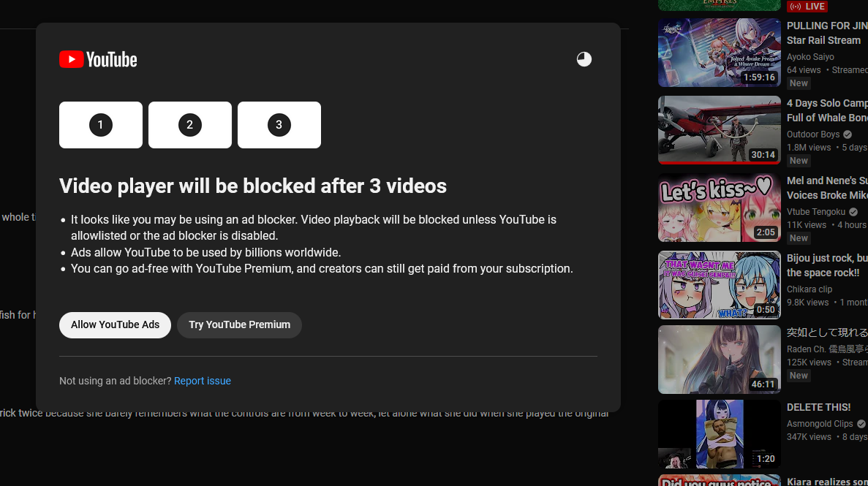868x486 pixels.
Task: Click the New badge under Outdoor Boys
Action: tap(799, 161)
